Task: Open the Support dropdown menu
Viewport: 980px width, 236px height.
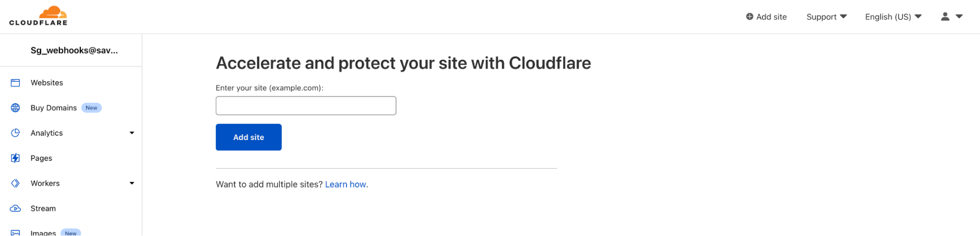Action: tap(827, 17)
